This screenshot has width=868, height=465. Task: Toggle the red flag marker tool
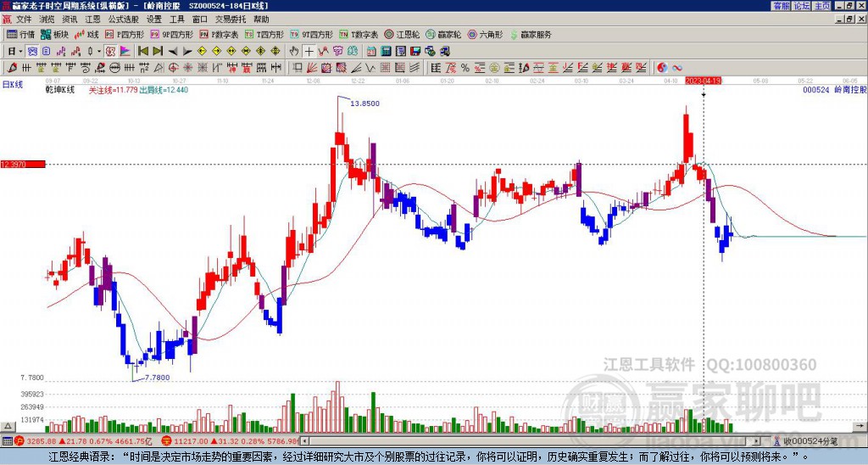point(125,51)
